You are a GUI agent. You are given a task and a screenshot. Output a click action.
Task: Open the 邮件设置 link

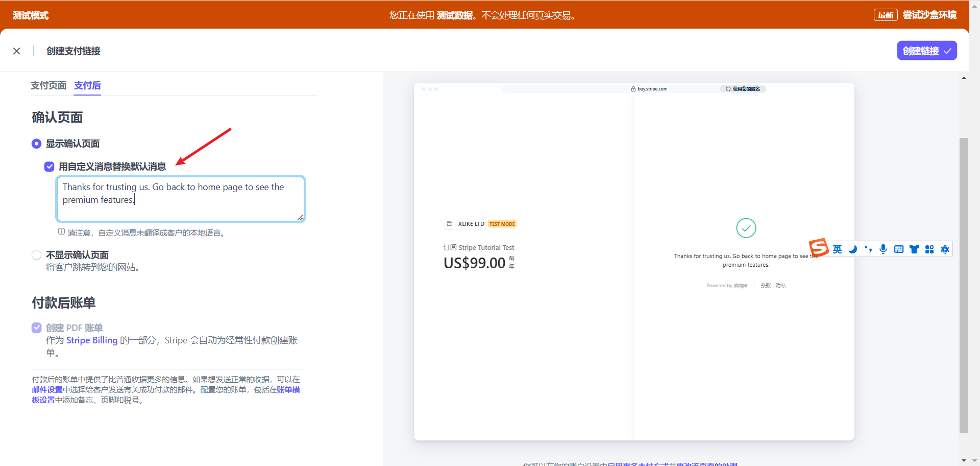pos(47,390)
